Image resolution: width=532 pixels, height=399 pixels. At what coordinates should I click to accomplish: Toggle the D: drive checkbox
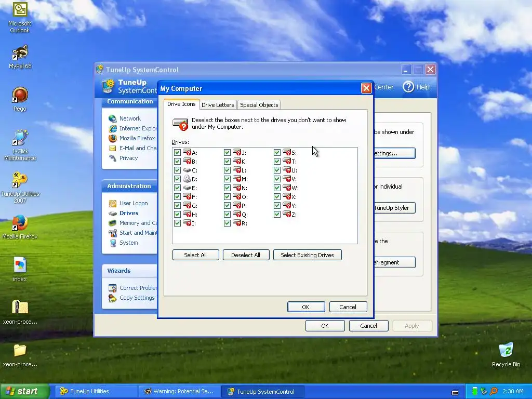point(177,179)
